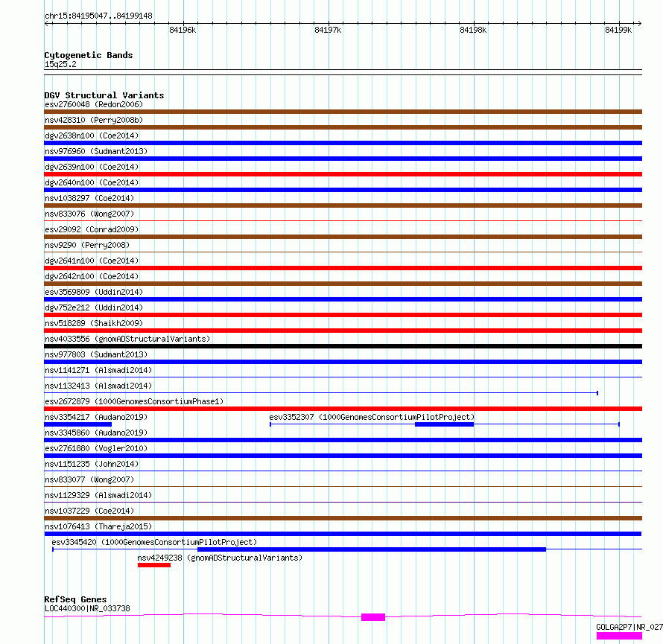Open esv2672879 (1000GenomesConsortiumPhase1) label
The image size is (663, 644).
pos(134,401)
